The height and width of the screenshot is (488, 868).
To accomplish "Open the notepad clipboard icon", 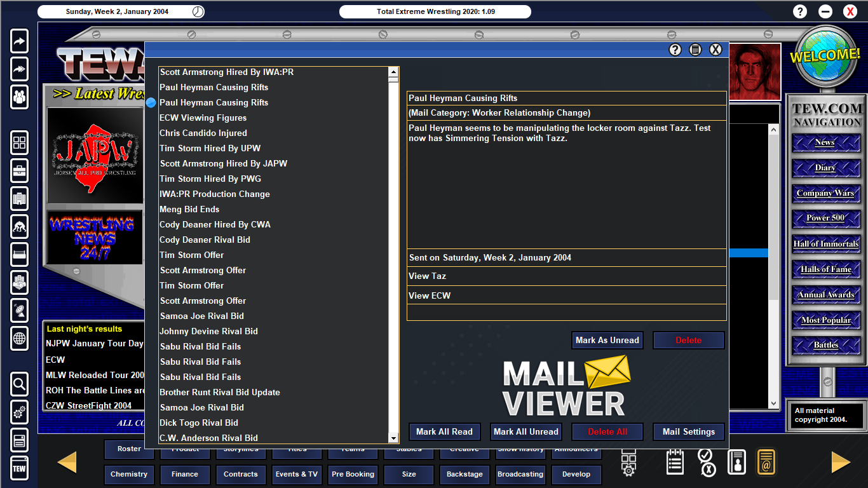I will point(674,462).
